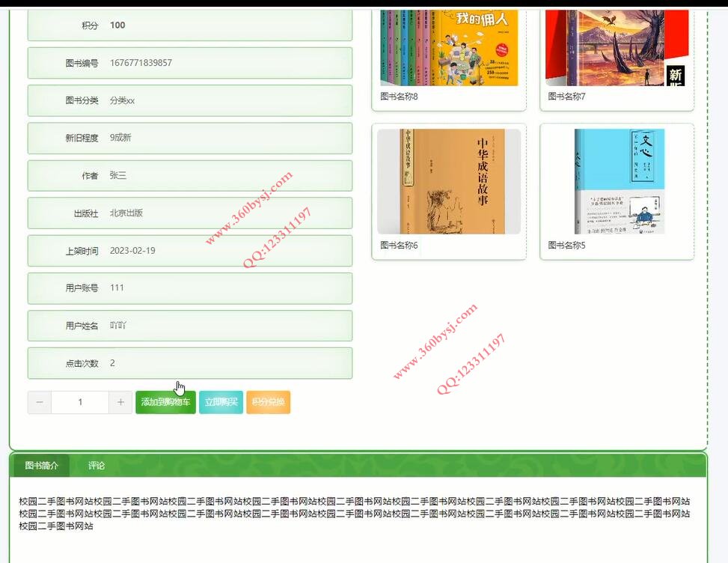Click the 图书名称8 title link
The height and width of the screenshot is (563, 728).
(x=399, y=97)
